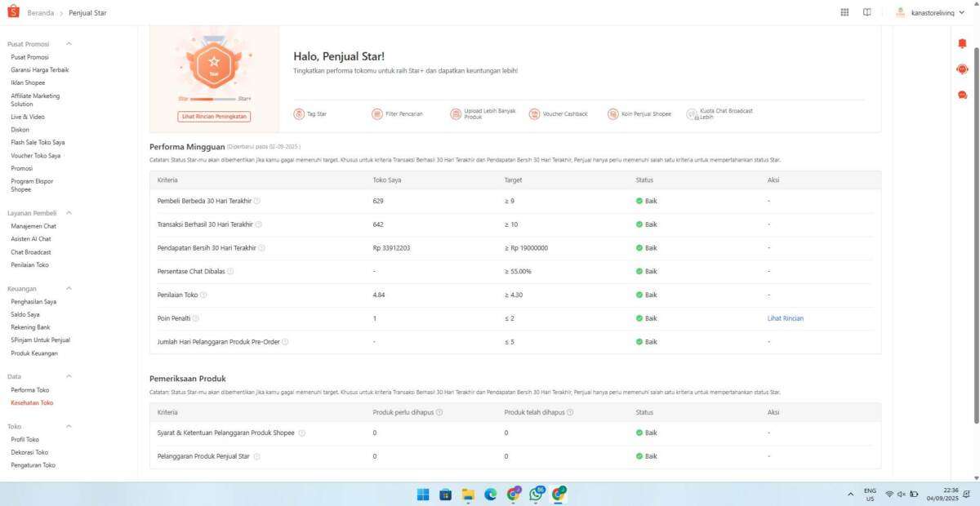Click the Kuota Chat Broadcast Lebih icon
This screenshot has width=980, height=506.
692,114
